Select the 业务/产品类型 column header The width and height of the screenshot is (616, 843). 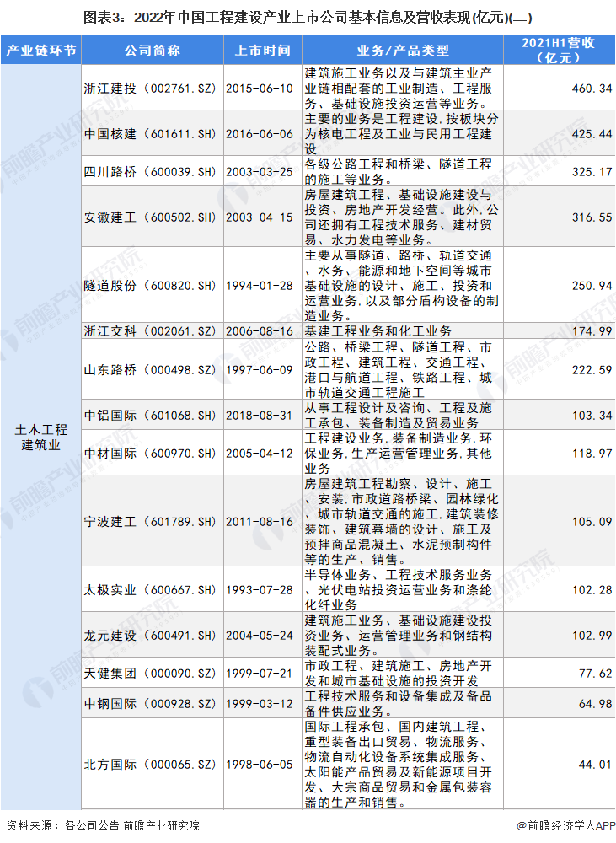pyautogui.click(x=403, y=51)
